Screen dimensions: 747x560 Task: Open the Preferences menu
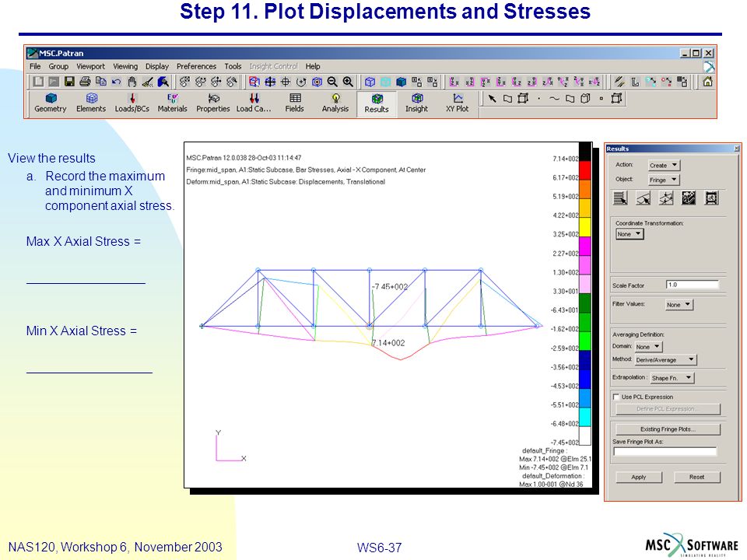(196, 66)
